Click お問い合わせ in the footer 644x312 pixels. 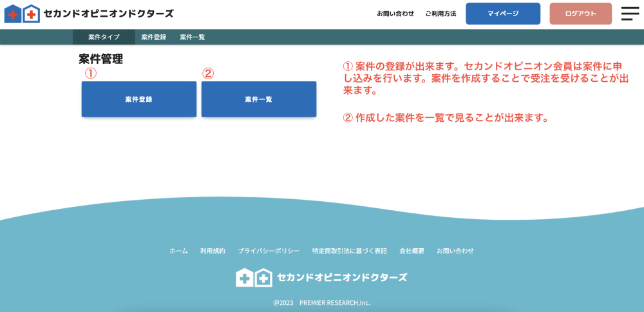[x=455, y=251]
